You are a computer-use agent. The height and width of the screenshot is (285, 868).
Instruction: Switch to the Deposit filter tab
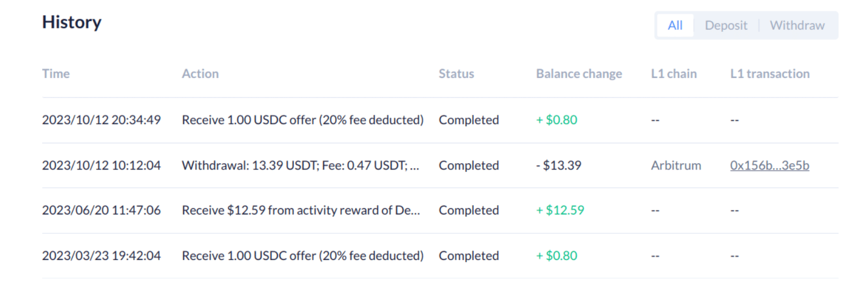tap(726, 26)
